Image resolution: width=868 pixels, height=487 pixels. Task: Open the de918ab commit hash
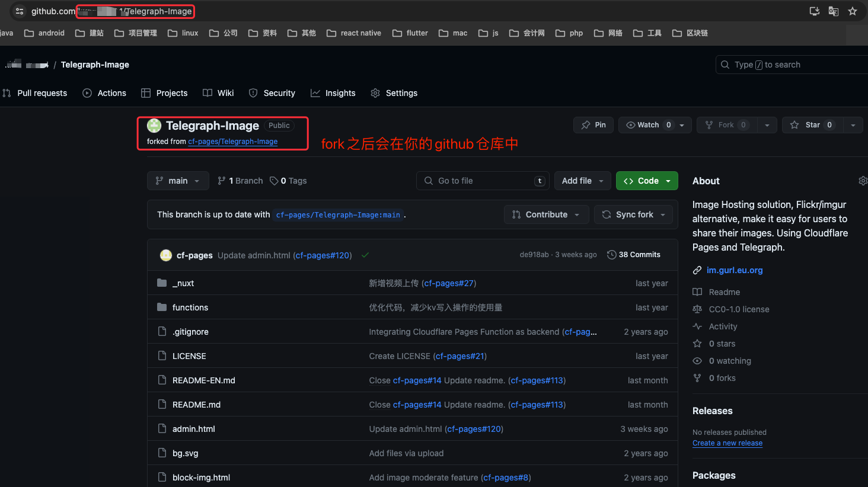coord(534,255)
